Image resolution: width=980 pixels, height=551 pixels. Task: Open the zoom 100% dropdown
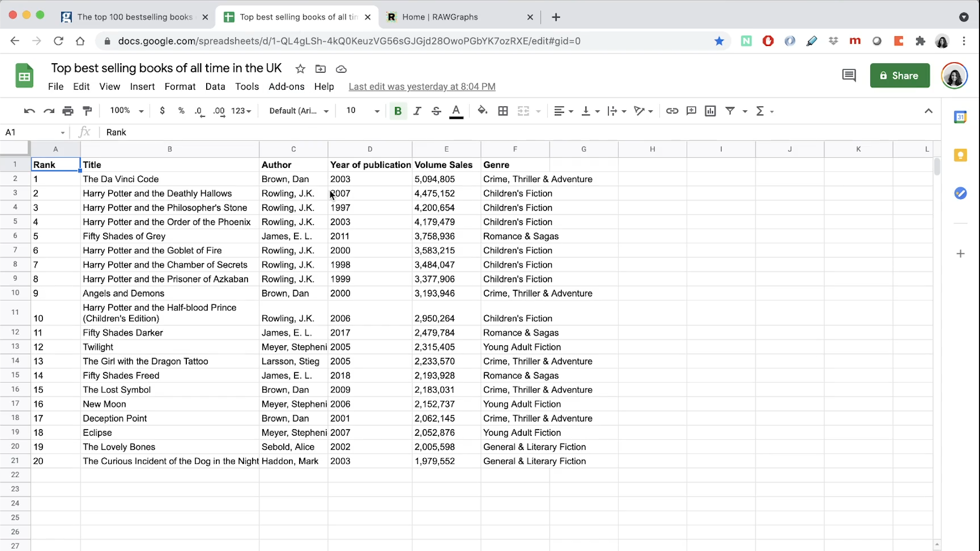[127, 111]
